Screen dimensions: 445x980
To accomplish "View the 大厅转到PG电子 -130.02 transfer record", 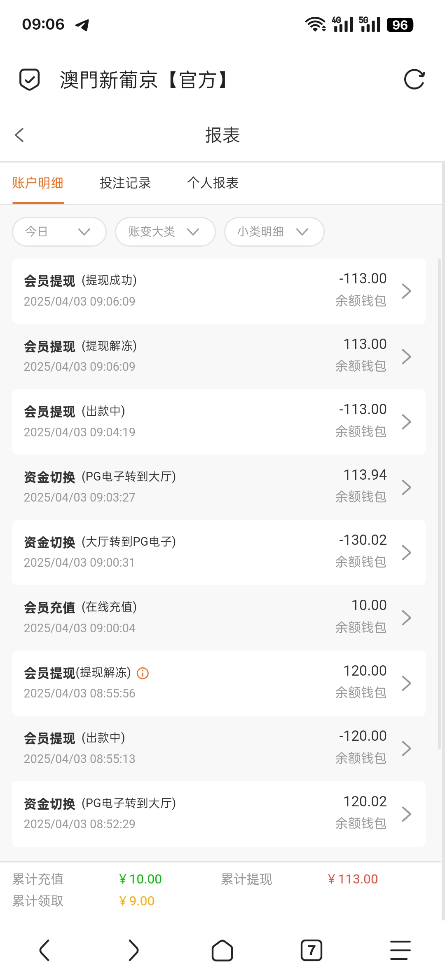I will (x=218, y=552).
